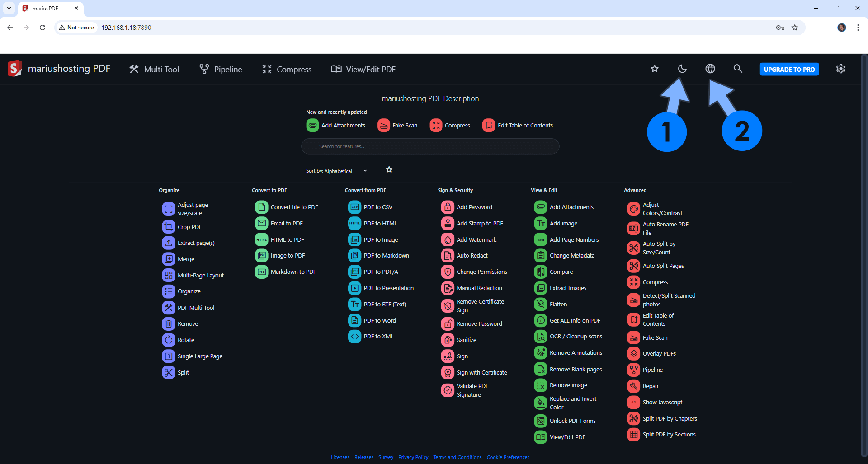The width and height of the screenshot is (868, 464).
Task: Expand the browser tab search chevron
Action: click(9, 8)
